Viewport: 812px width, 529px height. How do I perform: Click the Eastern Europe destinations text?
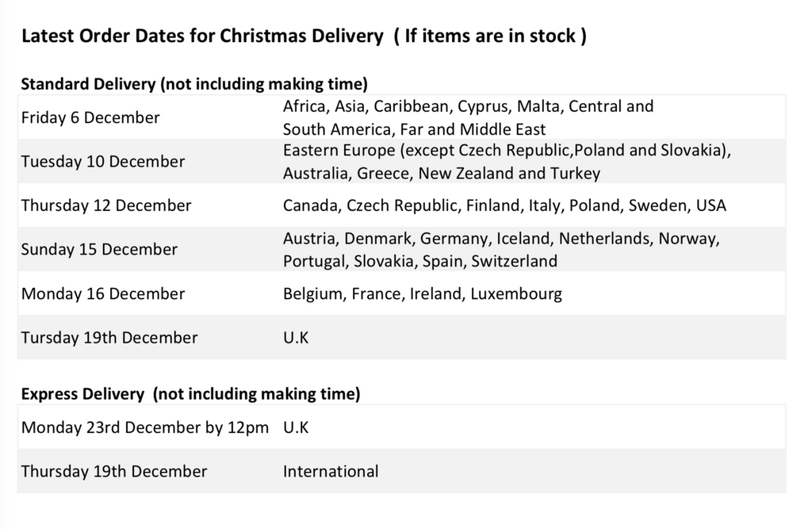[x=506, y=162]
